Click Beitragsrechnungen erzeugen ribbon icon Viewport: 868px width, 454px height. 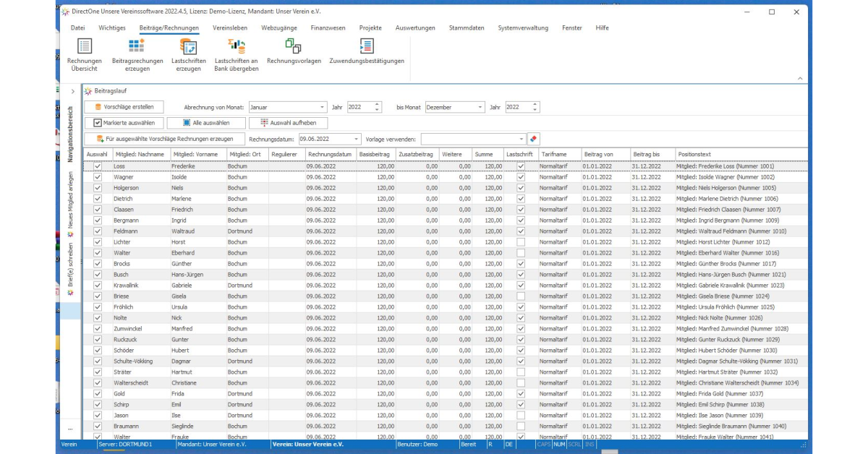tap(137, 54)
